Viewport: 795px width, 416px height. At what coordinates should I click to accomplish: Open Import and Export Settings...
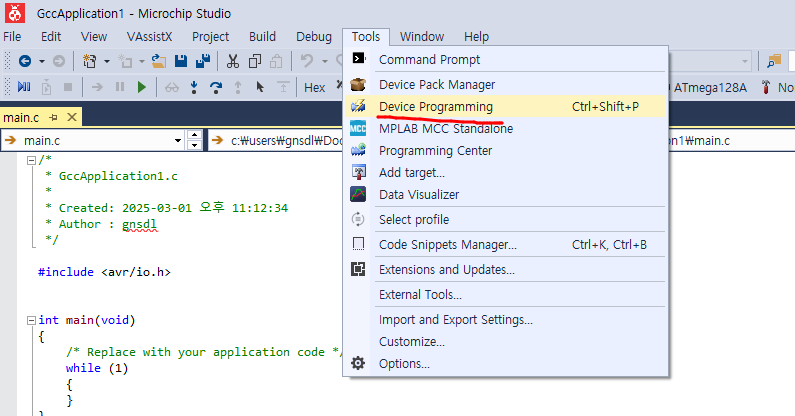[x=505, y=320]
